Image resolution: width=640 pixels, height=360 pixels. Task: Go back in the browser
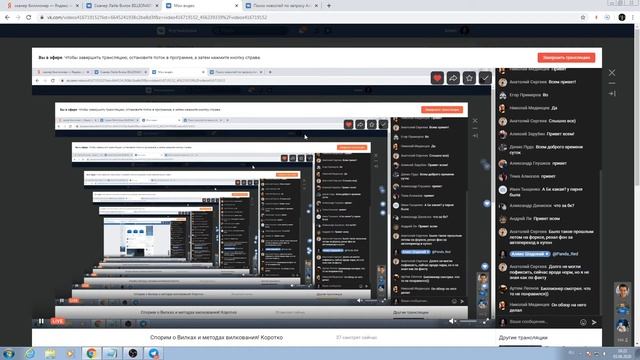coord(7,18)
